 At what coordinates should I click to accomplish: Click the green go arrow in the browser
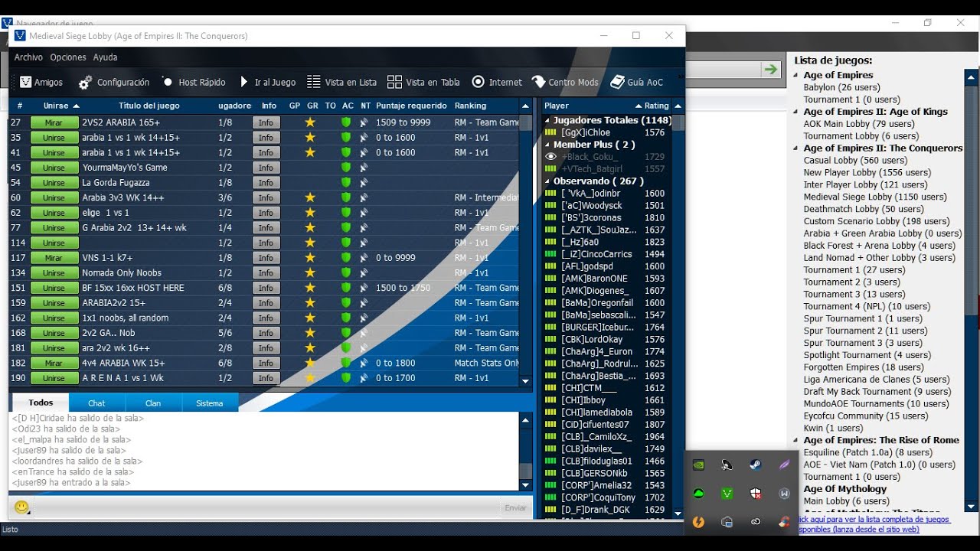click(769, 70)
